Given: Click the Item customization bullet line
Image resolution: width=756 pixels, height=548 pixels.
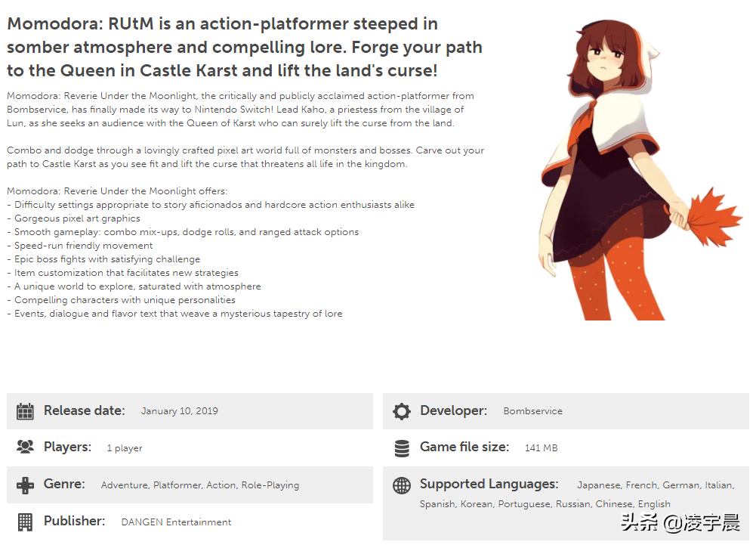Looking at the screenshot, I should 122,273.
